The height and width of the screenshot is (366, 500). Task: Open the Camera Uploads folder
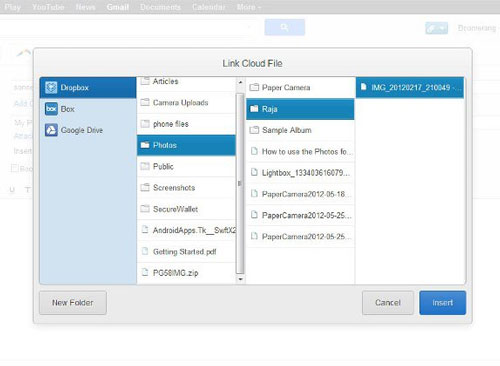click(186, 103)
